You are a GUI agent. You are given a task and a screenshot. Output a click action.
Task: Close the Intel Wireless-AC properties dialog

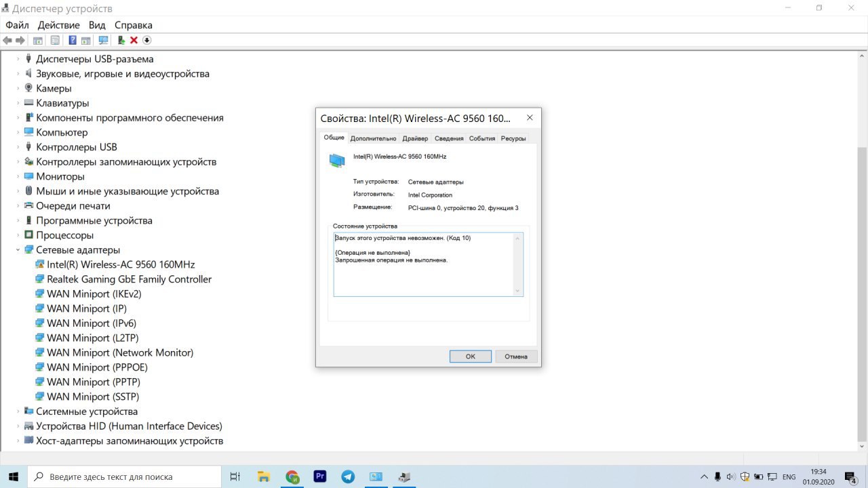(x=530, y=117)
